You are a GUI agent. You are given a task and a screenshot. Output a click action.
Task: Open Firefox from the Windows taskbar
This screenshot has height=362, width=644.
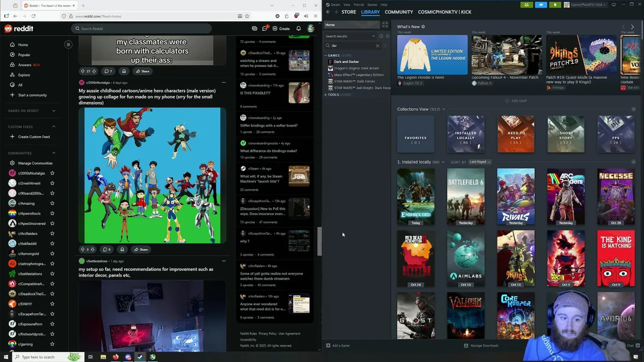coord(115,357)
